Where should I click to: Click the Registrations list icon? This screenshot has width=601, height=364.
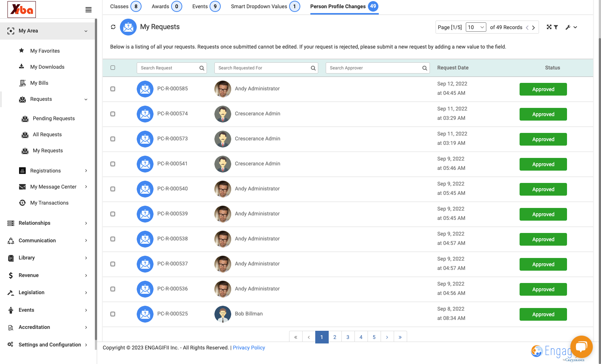pyautogui.click(x=22, y=171)
